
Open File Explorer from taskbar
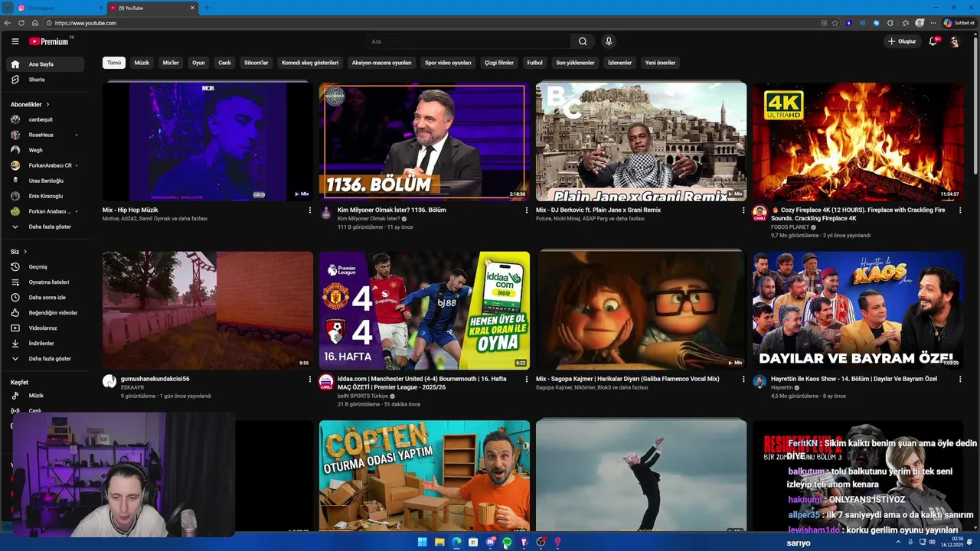point(439,543)
